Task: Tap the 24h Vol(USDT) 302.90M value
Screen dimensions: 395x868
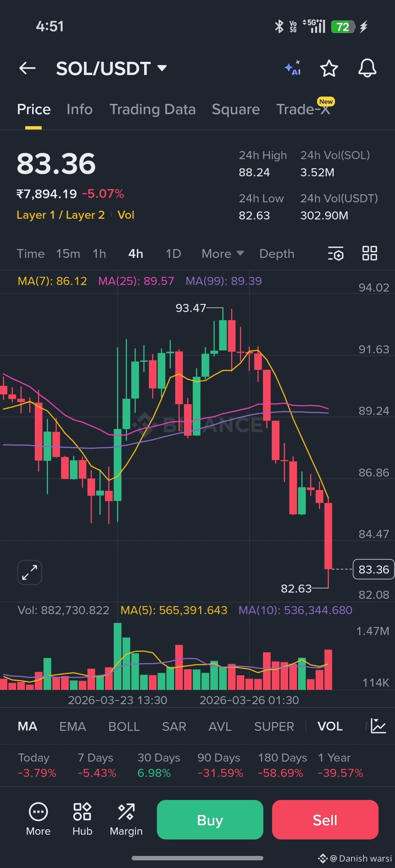Action: [x=324, y=215]
